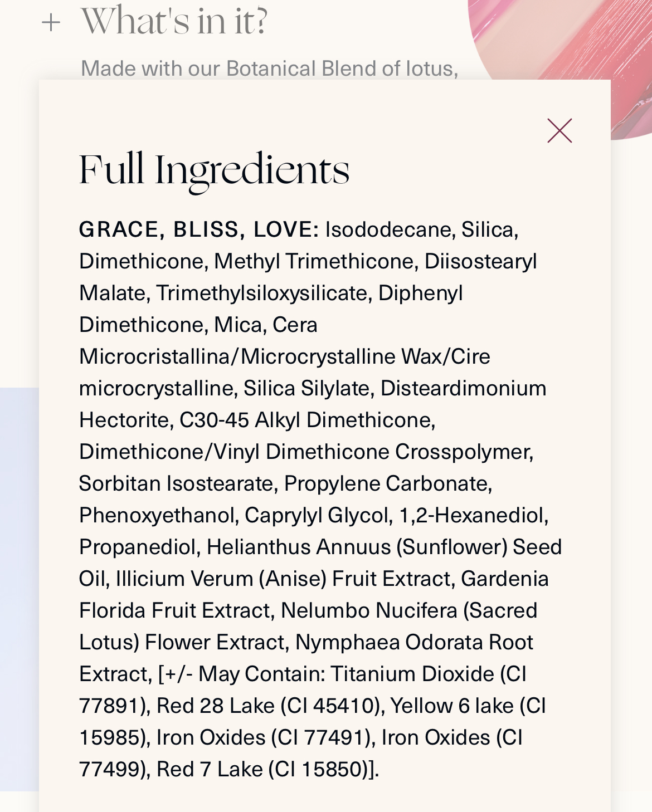The width and height of the screenshot is (652, 812).
Task: Click the Full Ingredients heading
Action: (x=215, y=170)
